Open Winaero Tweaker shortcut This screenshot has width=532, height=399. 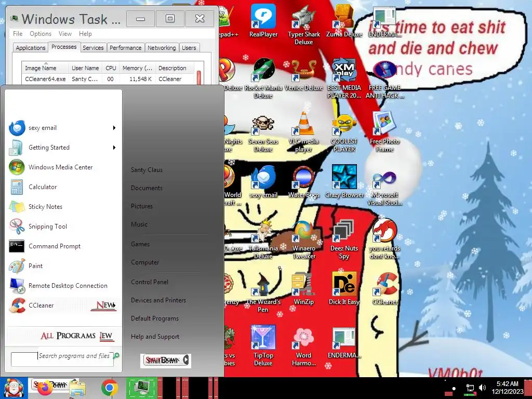[303, 239]
